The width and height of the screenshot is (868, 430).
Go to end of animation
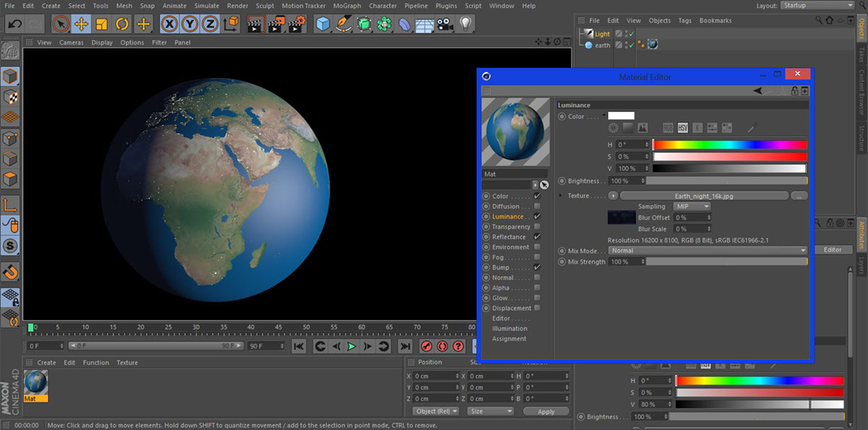[x=405, y=347]
